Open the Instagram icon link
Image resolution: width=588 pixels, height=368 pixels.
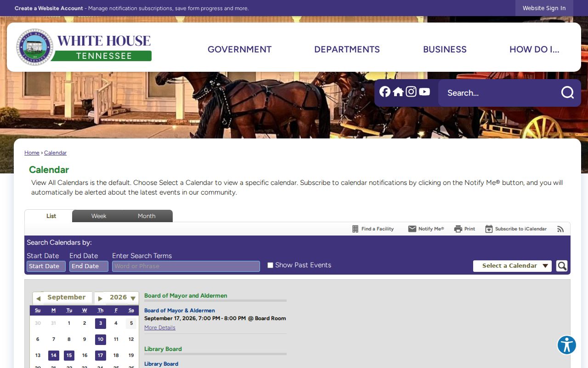click(411, 92)
